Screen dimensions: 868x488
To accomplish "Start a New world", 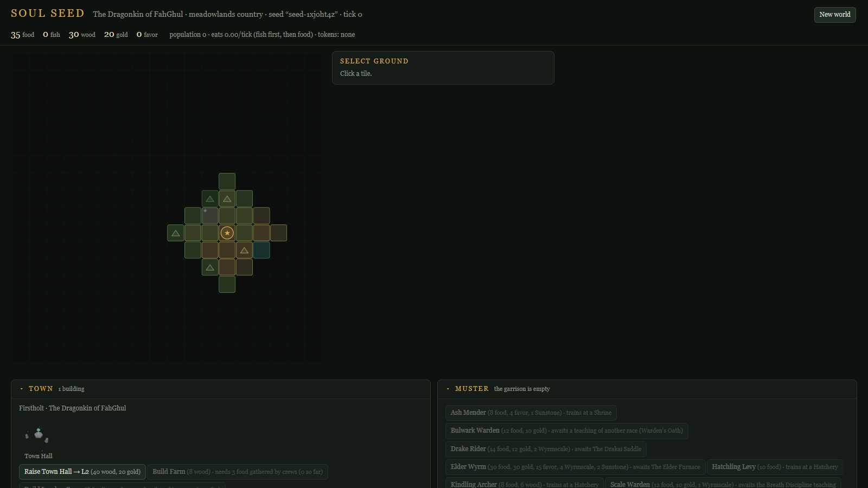I will [835, 15].
